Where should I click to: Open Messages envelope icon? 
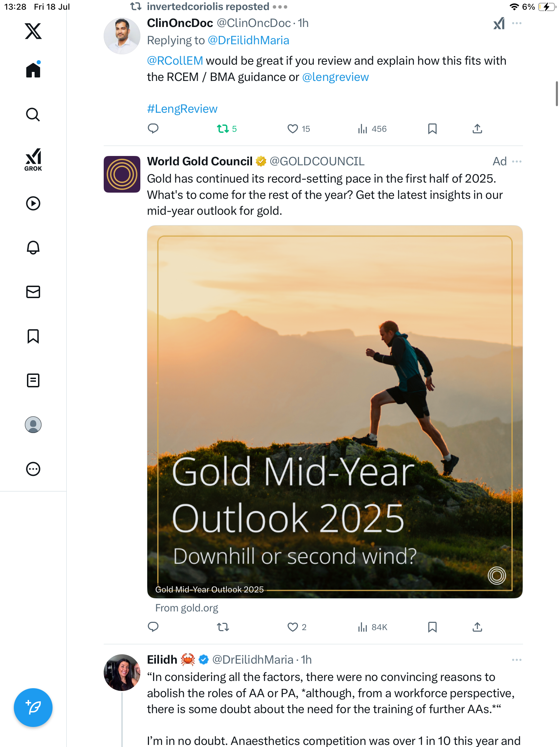tap(33, 292)
